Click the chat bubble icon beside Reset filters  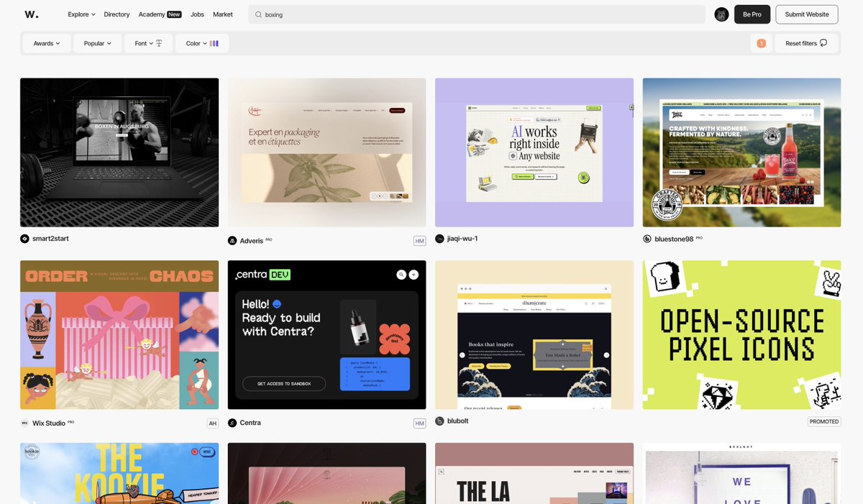[823, 43]
